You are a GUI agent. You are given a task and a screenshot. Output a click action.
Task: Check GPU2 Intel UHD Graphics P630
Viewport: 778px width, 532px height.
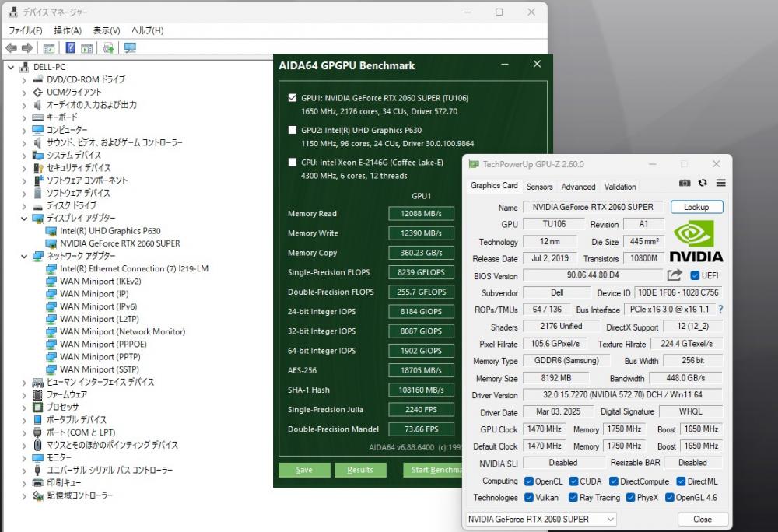coord(293,130)
